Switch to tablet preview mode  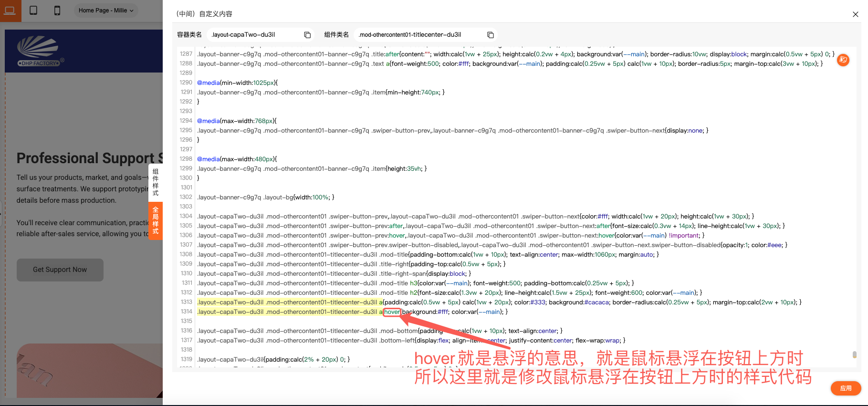(x=33, y=10)
